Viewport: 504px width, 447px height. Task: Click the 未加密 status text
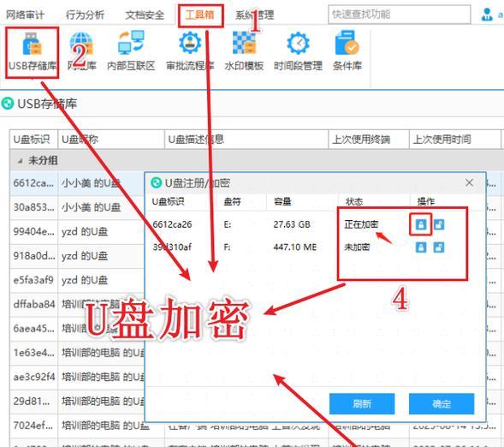(x=357, y=247)
